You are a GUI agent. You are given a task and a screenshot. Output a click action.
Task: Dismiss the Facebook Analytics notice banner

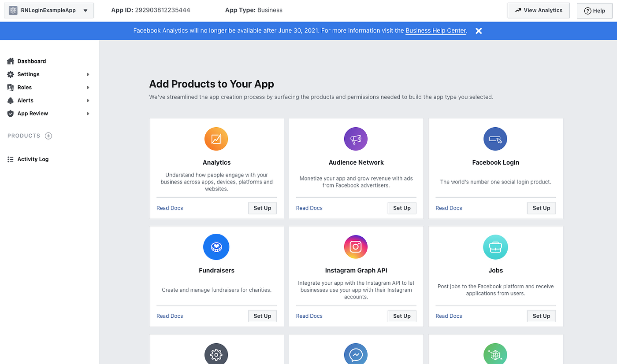coord(479,31)
